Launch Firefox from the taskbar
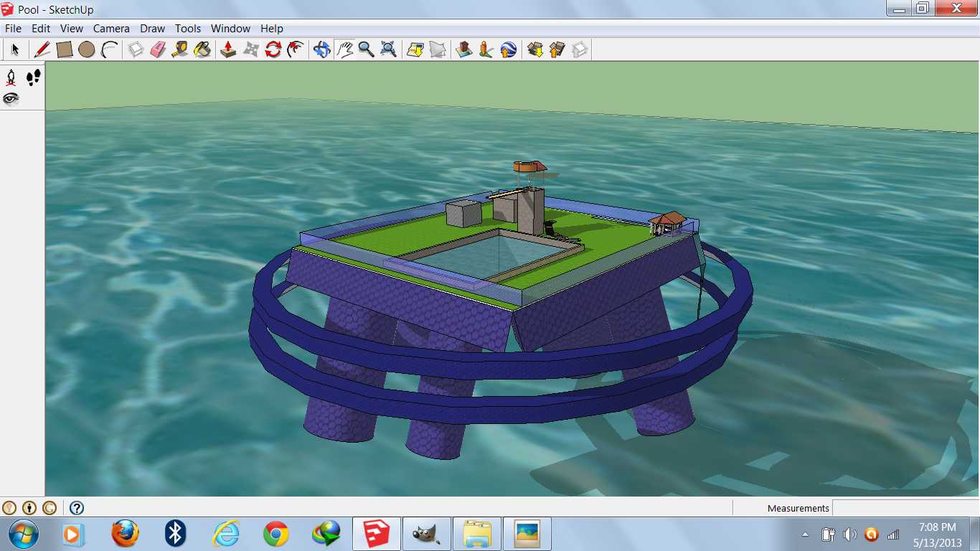 (x=125, y=534)
